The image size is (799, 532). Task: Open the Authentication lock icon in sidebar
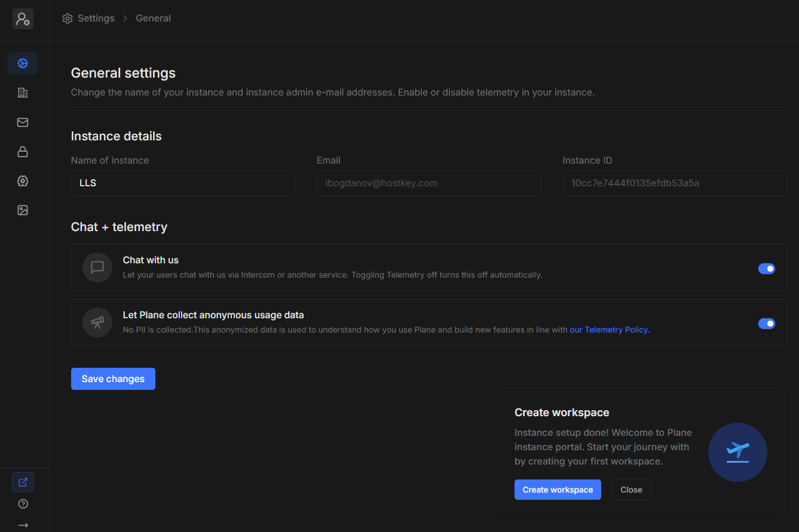click(23, 152)
